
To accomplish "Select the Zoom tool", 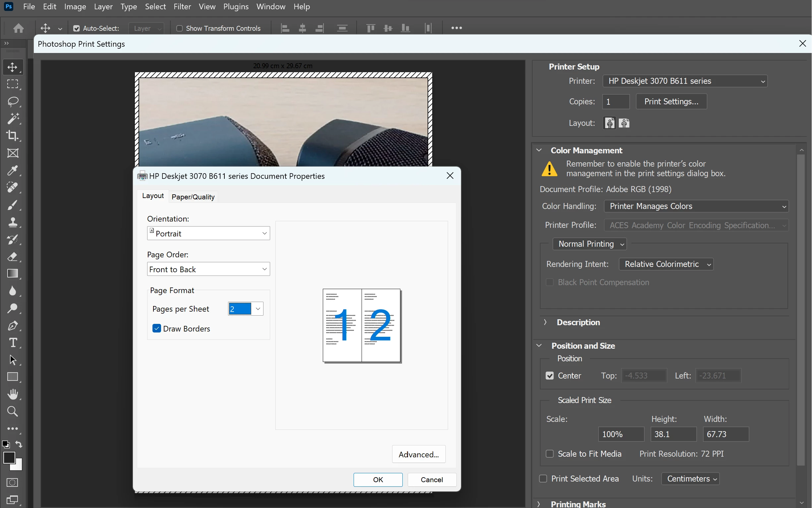I will tap(13, 411).
